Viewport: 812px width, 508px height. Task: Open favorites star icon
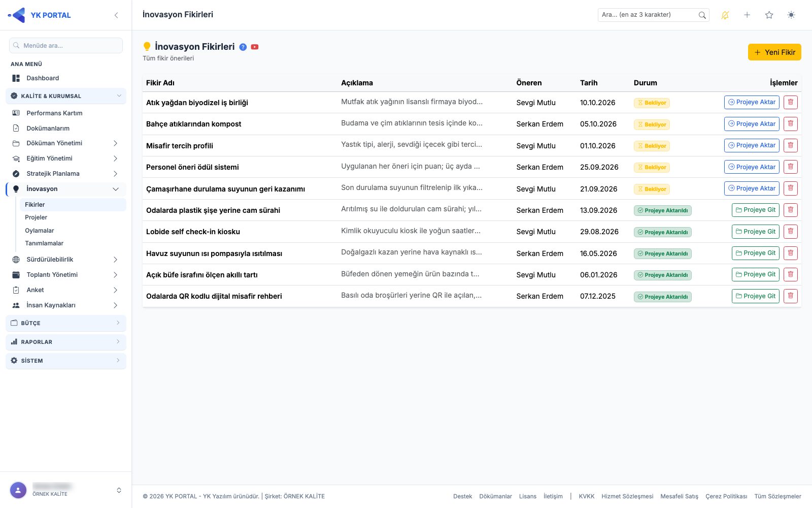click(x=769, y=15)
